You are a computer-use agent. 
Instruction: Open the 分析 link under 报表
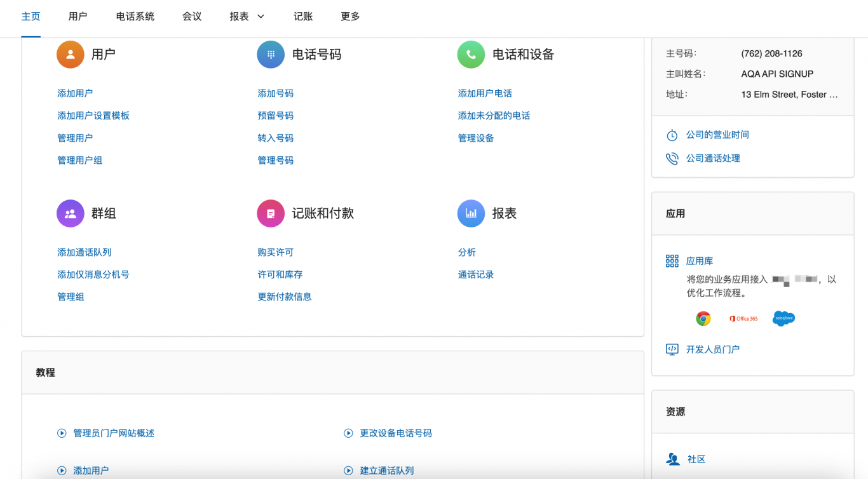point(467,252)
